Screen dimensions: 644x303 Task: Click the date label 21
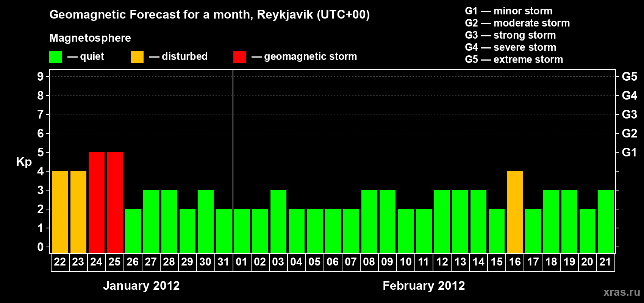tap(605, 262)
